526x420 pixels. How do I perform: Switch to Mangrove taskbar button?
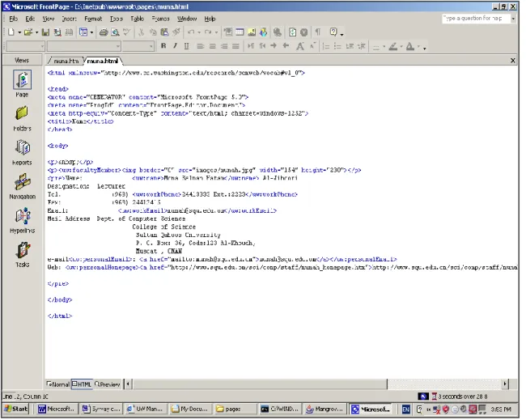coord(325,409)
